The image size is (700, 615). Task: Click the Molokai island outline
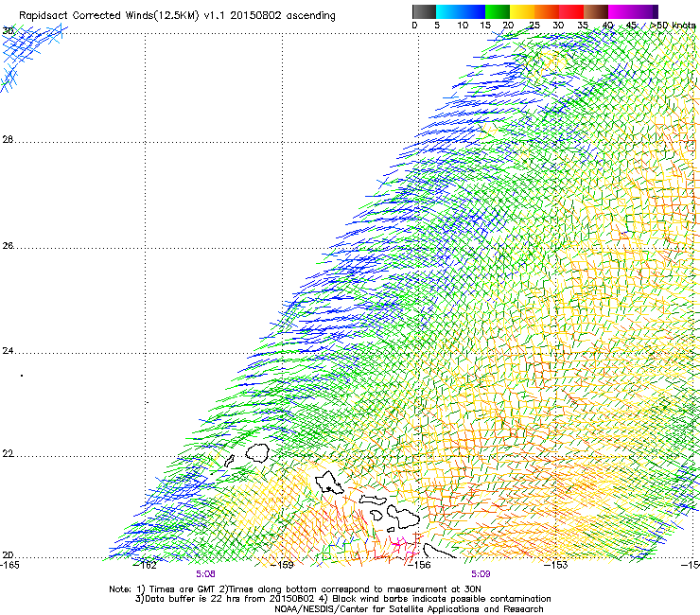click(x=374, y=500)
